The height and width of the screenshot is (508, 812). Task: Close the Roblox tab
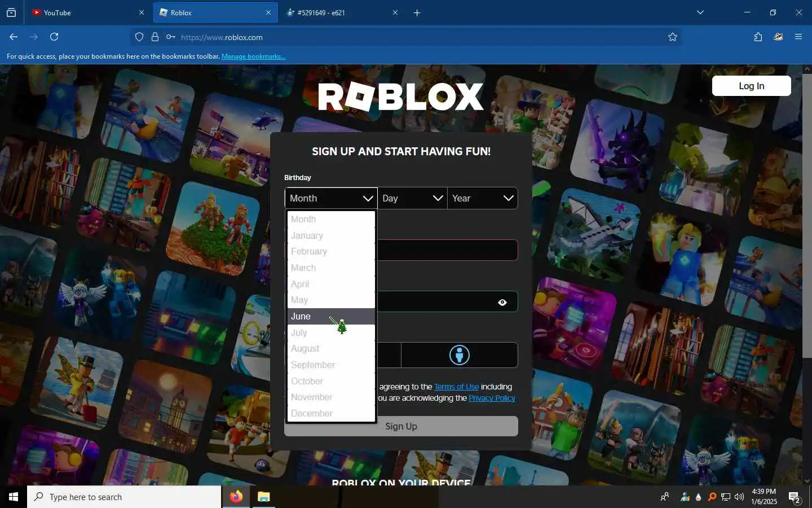click(268, 12)
